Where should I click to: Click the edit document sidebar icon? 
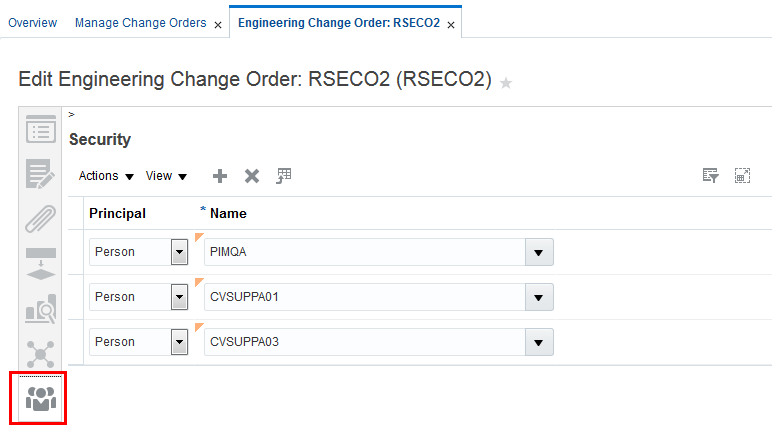coord(40,174)
